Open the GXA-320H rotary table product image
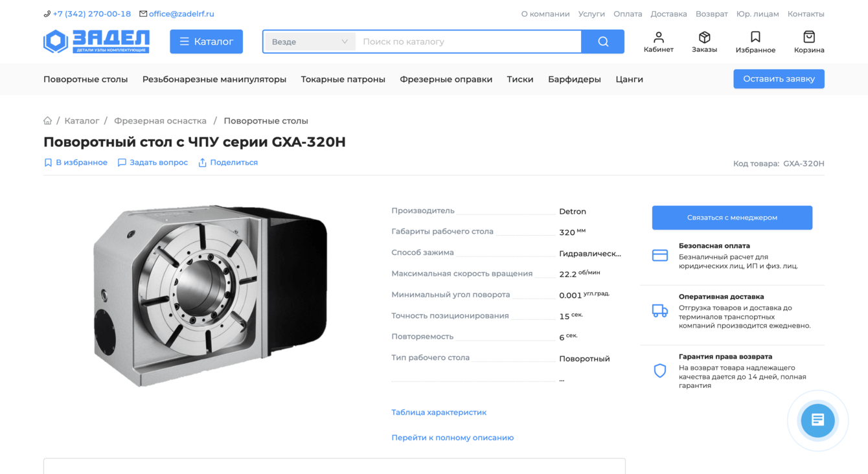The width and height of the screenshot is (868, 474). coord(210,296)
